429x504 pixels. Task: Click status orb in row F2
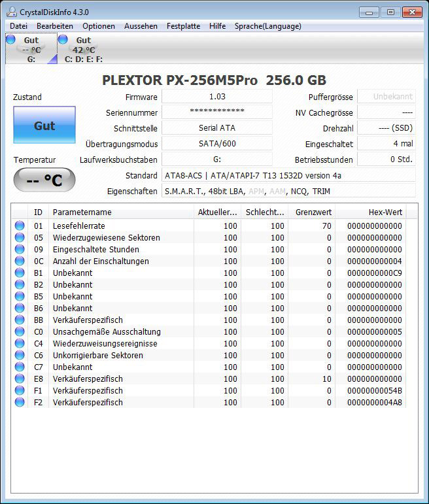coord(20,402)
